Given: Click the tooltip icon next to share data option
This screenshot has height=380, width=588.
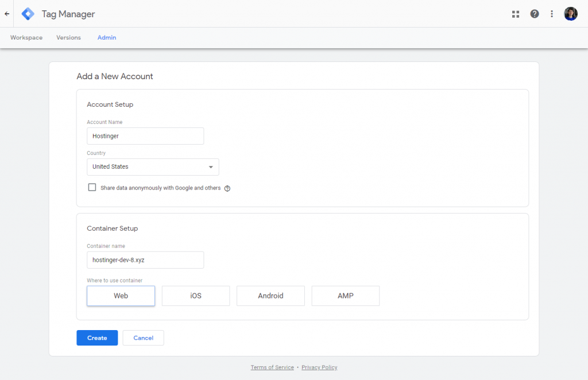Looking at the screenshot, I should click(x=227, y=188).
